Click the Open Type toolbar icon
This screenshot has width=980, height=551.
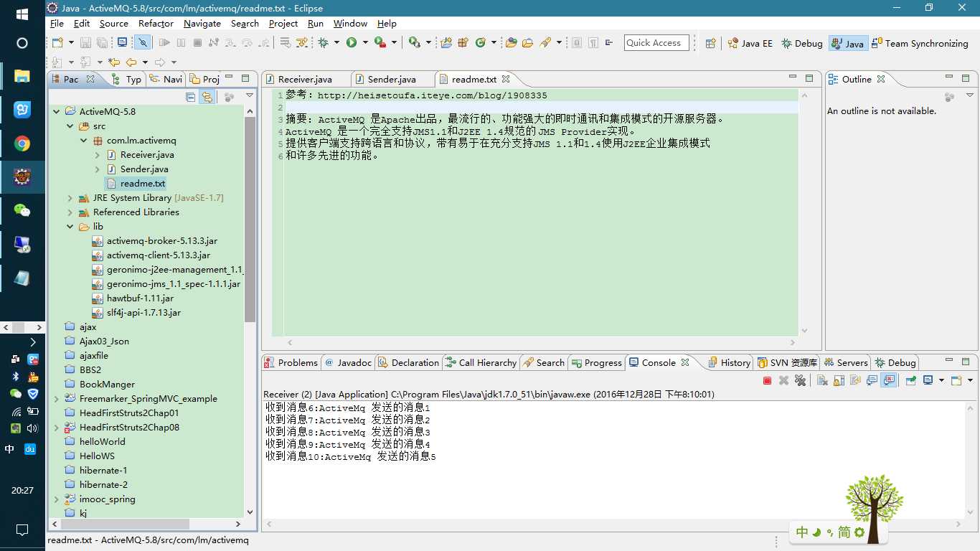511,43
